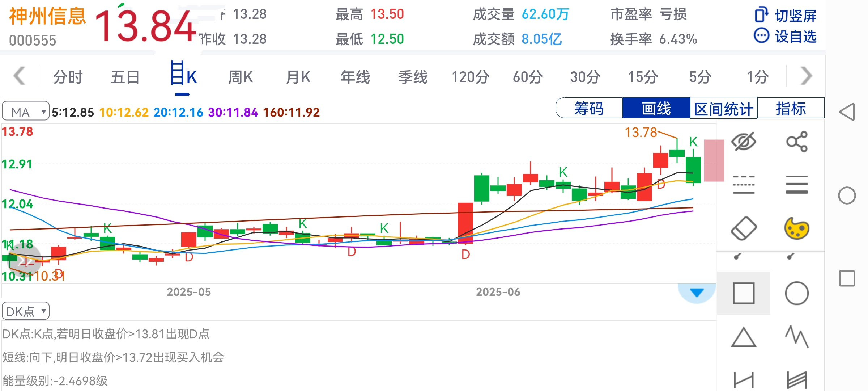Viewport: 868px width, 391px height.
Task: Select the line thickness icon
Action: click(797, 185)
